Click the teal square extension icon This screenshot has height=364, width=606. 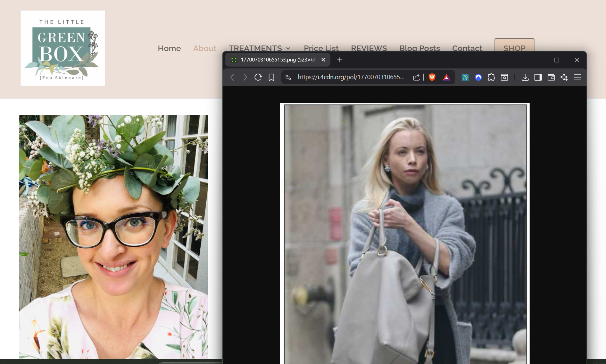(465, 77)
